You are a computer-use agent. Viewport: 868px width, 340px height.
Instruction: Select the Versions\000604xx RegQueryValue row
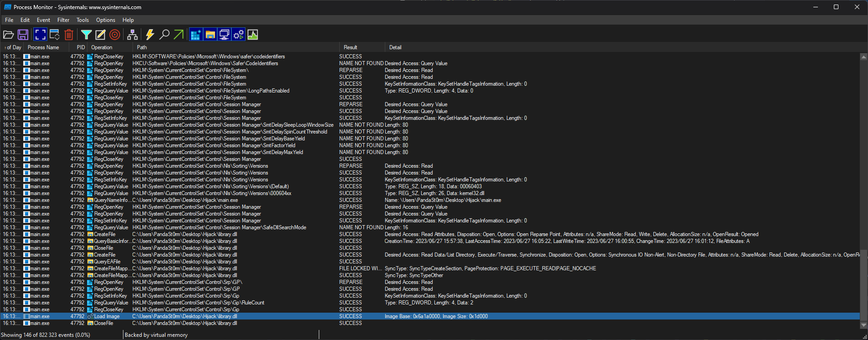430,193
